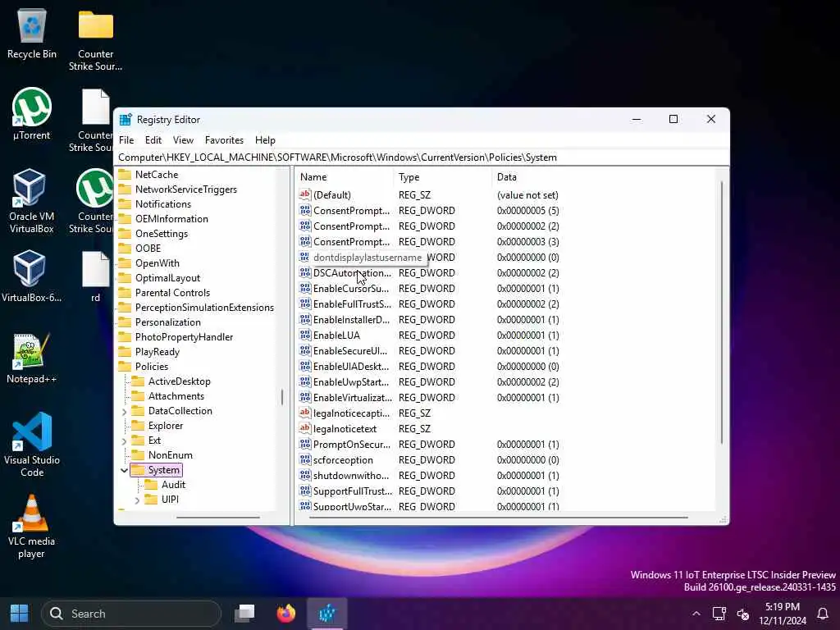
Task: Select the Notifications key
Action: pyautogui.click(x=163, y=203)
